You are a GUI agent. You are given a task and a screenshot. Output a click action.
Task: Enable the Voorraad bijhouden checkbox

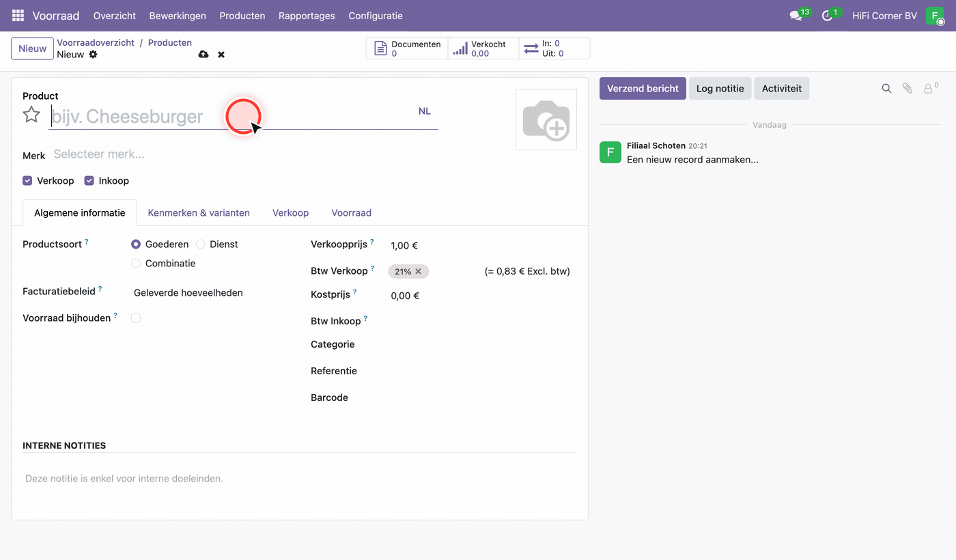pyautogui.click(x=136, y=318)
